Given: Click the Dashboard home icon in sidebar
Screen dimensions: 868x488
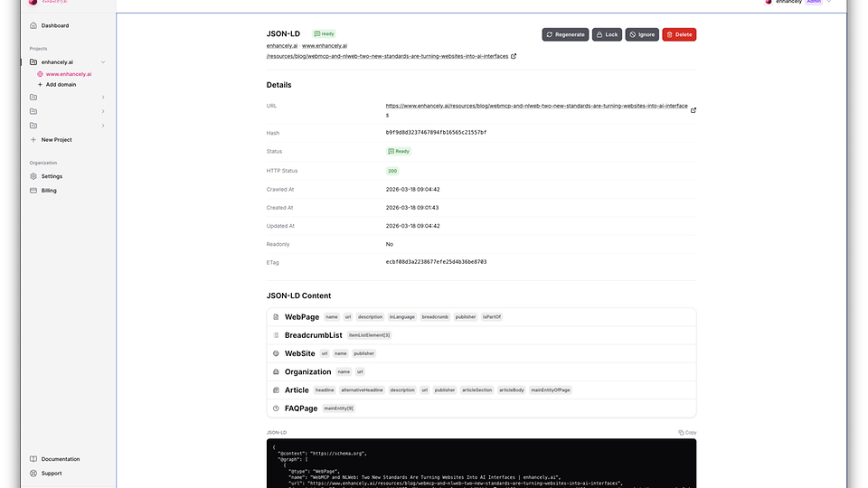Looking at the screenshot, I should tap(33, 25).
